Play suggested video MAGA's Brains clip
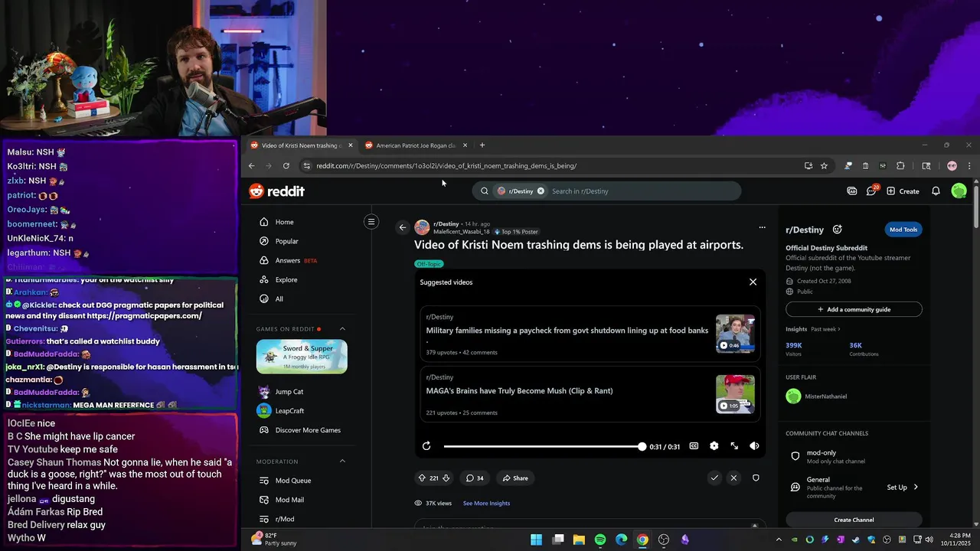This screenshot has width=980, height=551. (590, 393)
